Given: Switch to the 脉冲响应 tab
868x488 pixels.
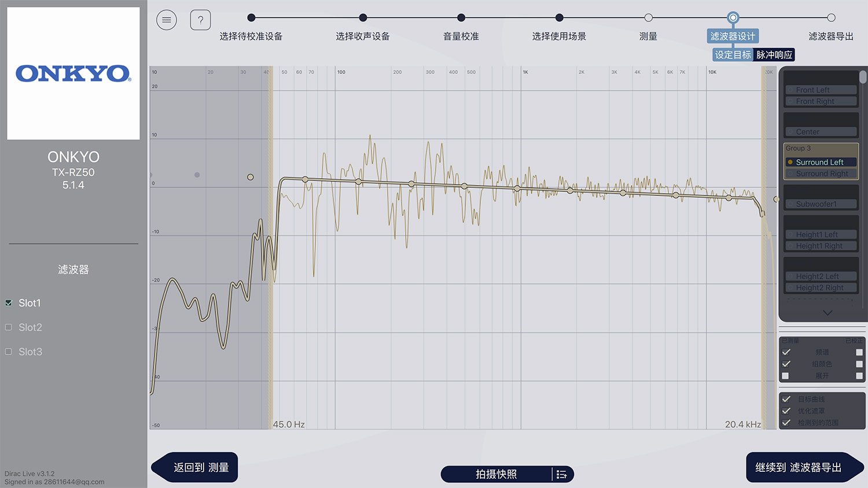Looking at the screenshot, I should pyautogui.click(x=775, y=54).
